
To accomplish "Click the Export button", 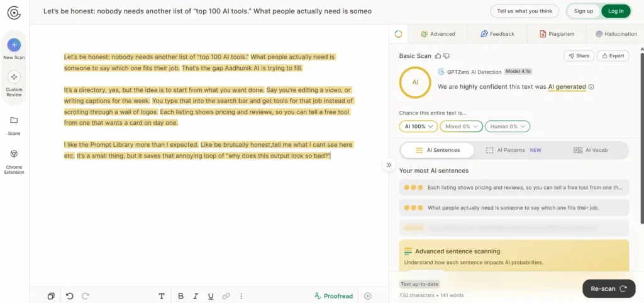I will (x=613, y=56).
